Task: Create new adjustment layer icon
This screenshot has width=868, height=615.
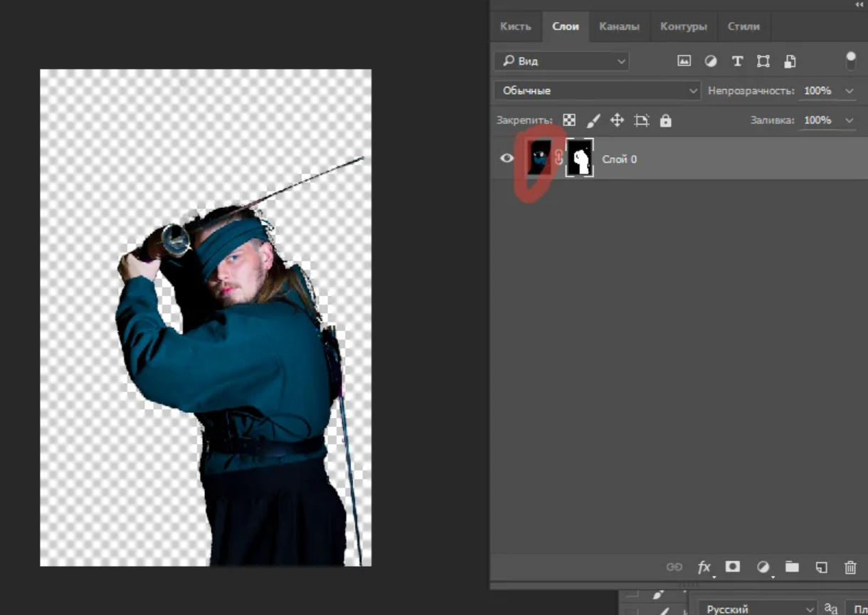Action: tap(763, 567)
